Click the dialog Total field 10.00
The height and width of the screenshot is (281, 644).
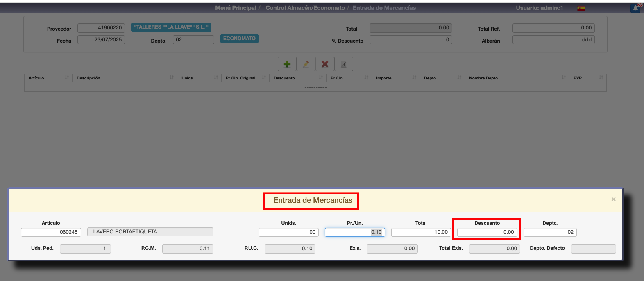pyautogui.click(x=421, y=232)
